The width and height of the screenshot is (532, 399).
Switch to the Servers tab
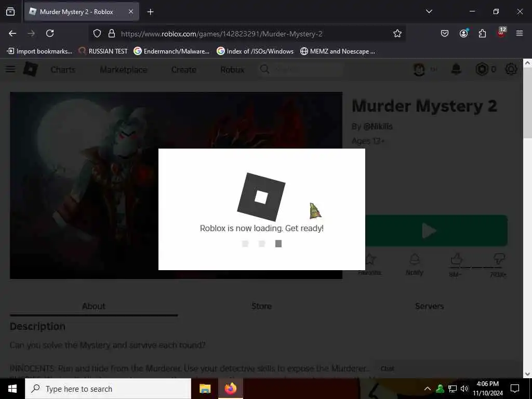(429, 306)
